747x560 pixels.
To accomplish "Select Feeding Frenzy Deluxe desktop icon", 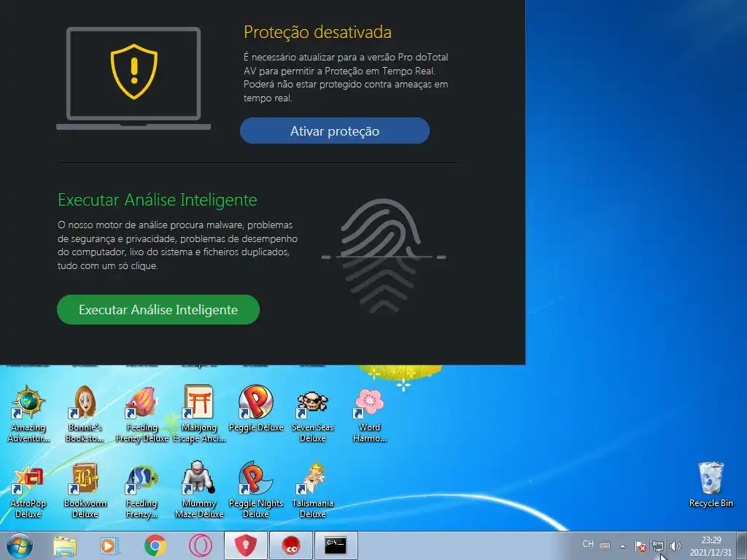I will (x=142, y=414).
